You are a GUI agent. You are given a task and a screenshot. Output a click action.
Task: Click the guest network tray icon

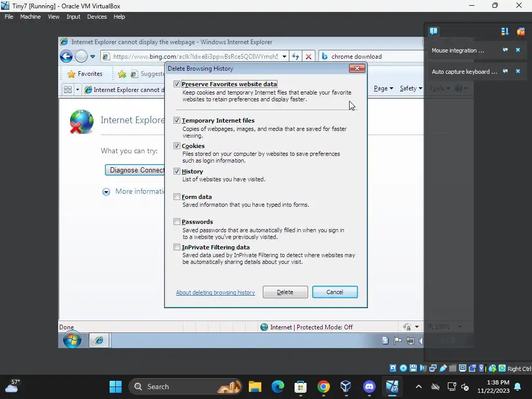point(410,341)
